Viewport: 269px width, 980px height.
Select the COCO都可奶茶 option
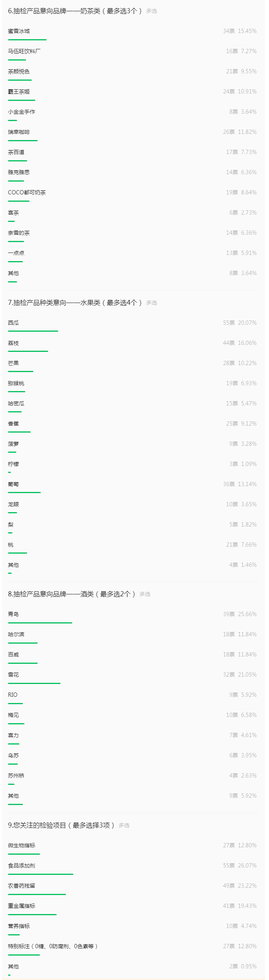[27, 192]
